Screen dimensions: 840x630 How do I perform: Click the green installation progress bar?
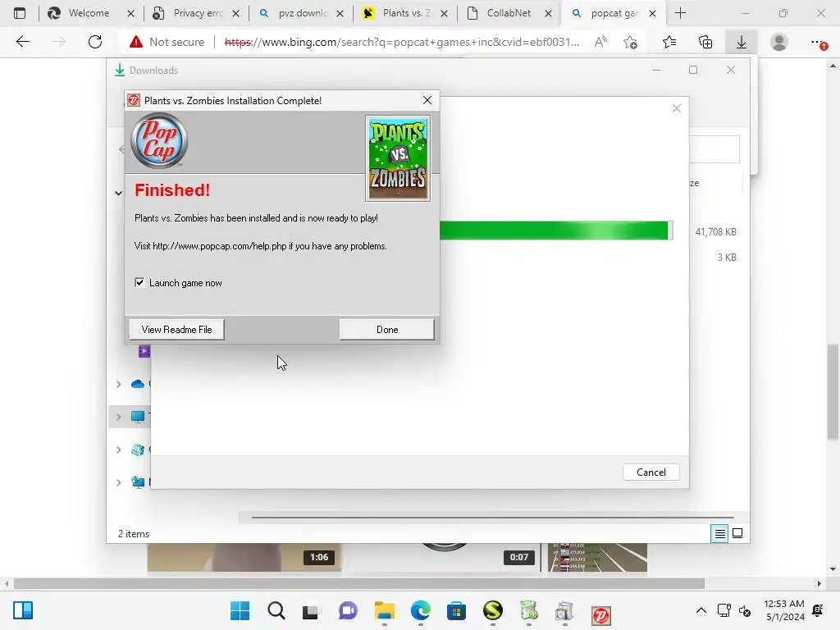(x=555, y=231)
